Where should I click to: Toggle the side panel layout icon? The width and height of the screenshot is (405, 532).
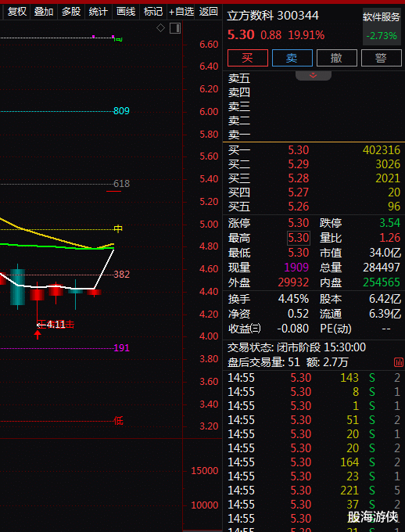point(175,28)
